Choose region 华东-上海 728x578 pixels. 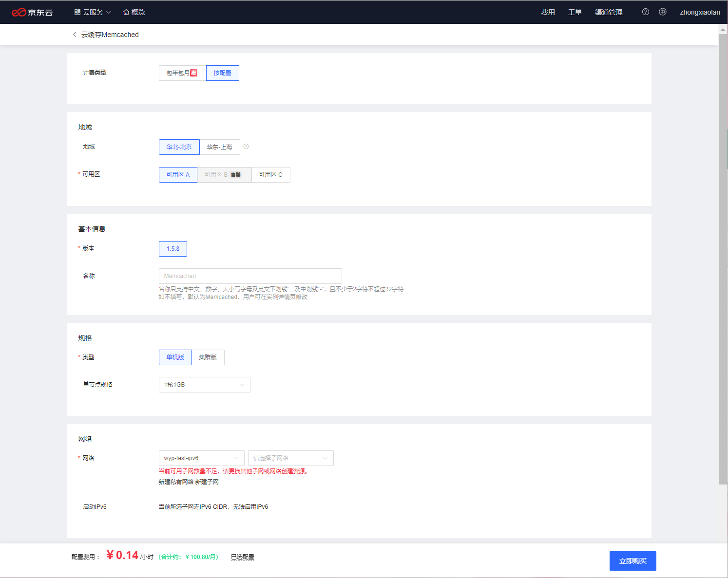point(220,147)
